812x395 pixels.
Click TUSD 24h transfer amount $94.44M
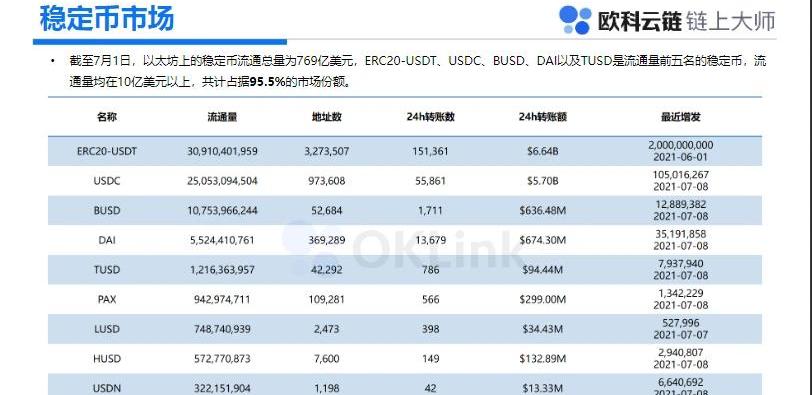point(543,270)
